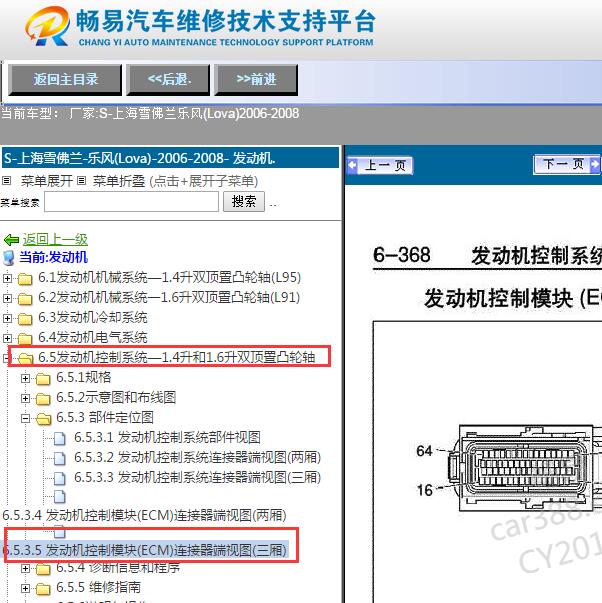Image resolution: width=602 pixels, height=603 pixels.
Task: Open 6.5.3.4 ECM连接器端视图(两厢)
Action: point(144,515)
